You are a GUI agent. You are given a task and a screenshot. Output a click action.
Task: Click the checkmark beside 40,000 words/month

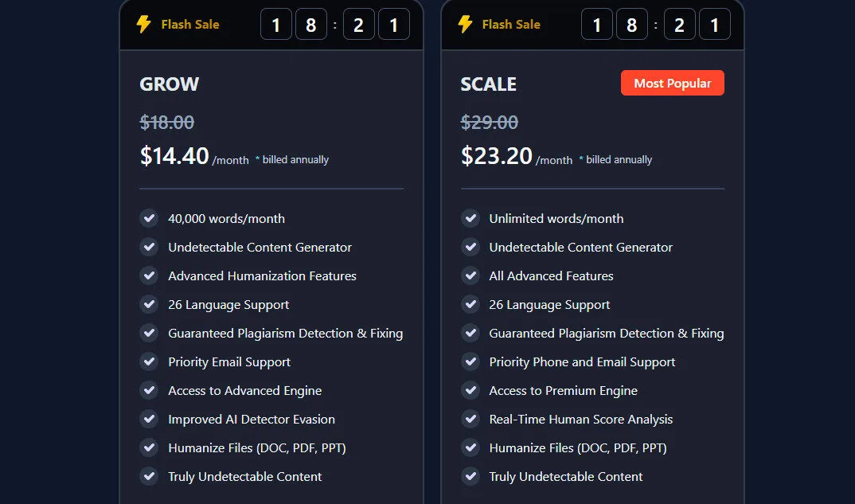pos(149,218)
